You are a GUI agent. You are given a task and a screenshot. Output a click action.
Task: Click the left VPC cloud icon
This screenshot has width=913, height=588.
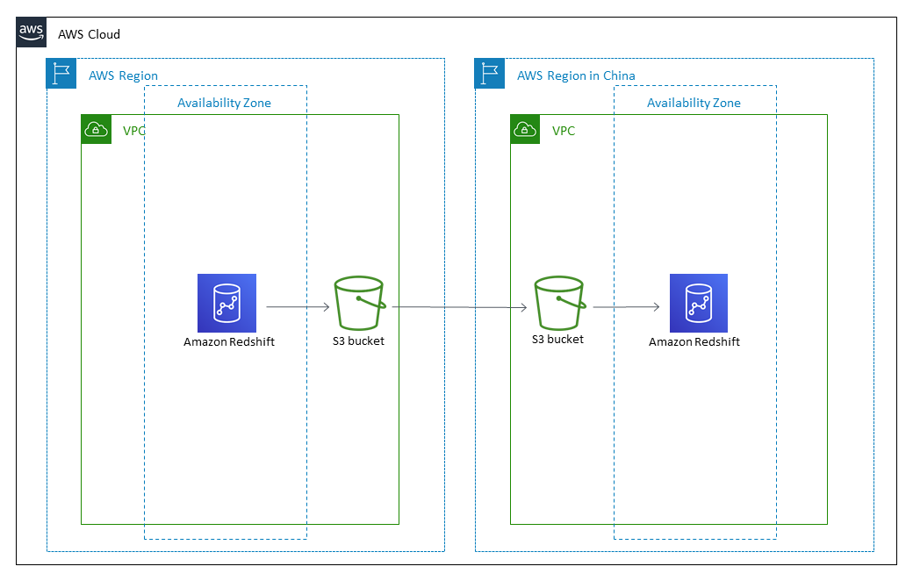(x=97, y=129)
